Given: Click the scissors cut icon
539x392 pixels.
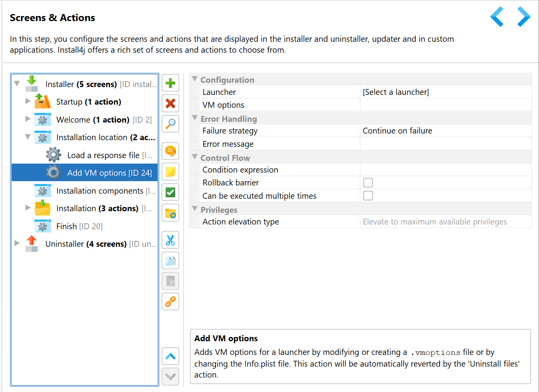Looking at the screenshot, I should (170, 240).
